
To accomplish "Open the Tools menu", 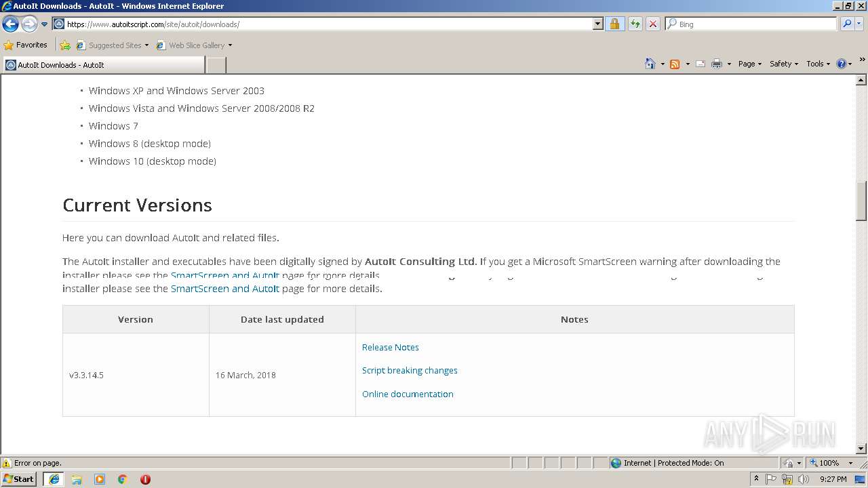I will click(818, 64).
